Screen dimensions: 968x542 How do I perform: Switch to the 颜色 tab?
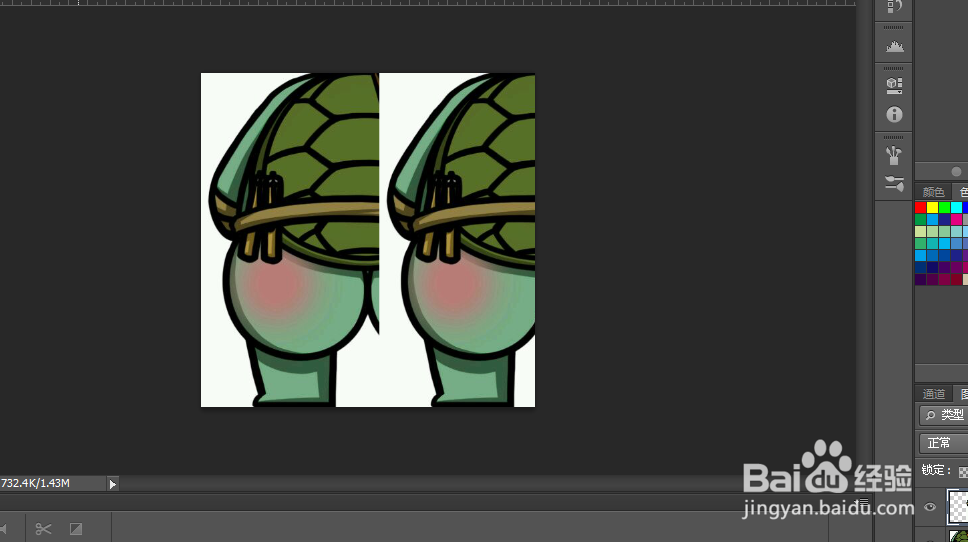point(933,192)
